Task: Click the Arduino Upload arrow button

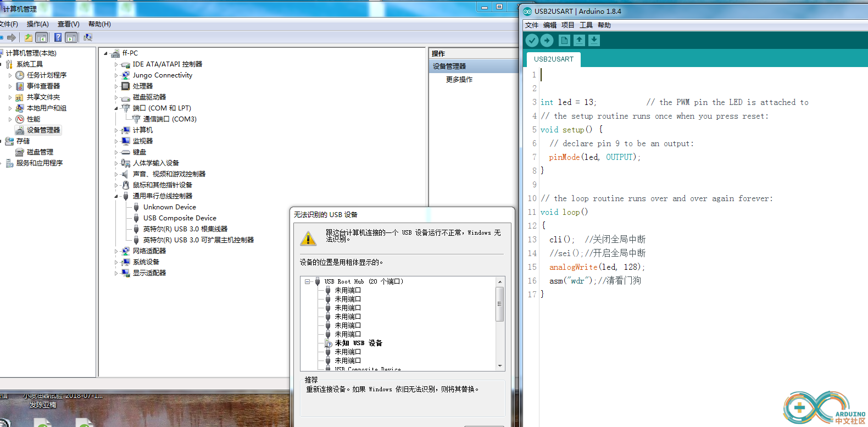Action: [x=547, y=40]
